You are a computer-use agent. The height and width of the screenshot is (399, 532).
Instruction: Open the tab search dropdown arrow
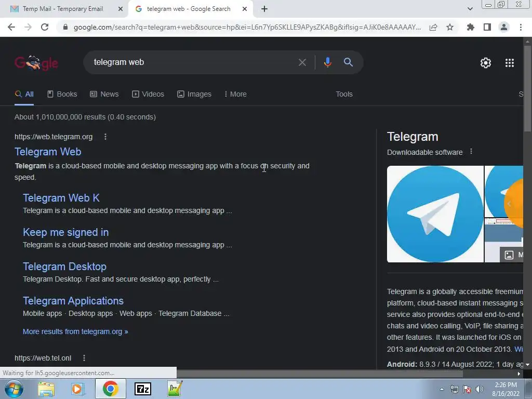click(470, 9)
